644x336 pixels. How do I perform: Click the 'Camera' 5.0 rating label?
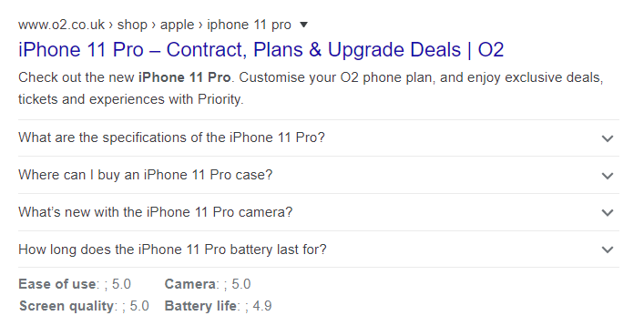[x=190, y=284]
